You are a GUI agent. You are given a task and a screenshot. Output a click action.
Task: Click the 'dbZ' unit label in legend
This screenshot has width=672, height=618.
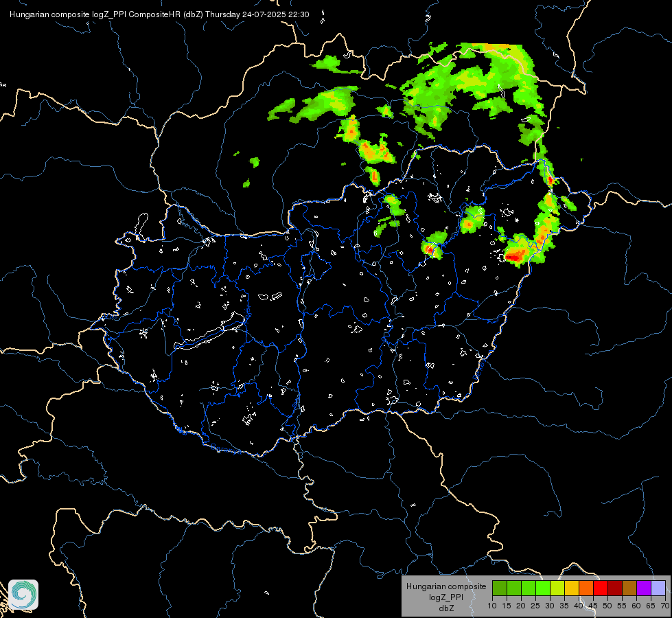[446, 608]
